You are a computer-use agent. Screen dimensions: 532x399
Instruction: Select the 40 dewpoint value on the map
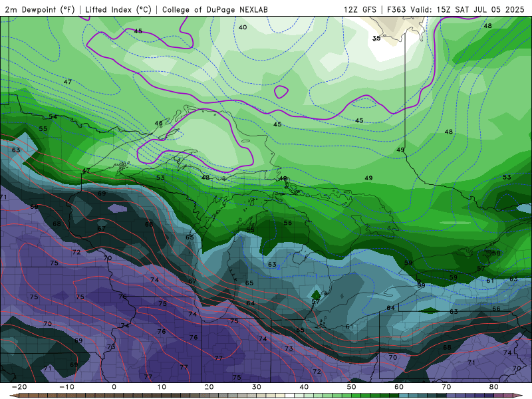243,27
